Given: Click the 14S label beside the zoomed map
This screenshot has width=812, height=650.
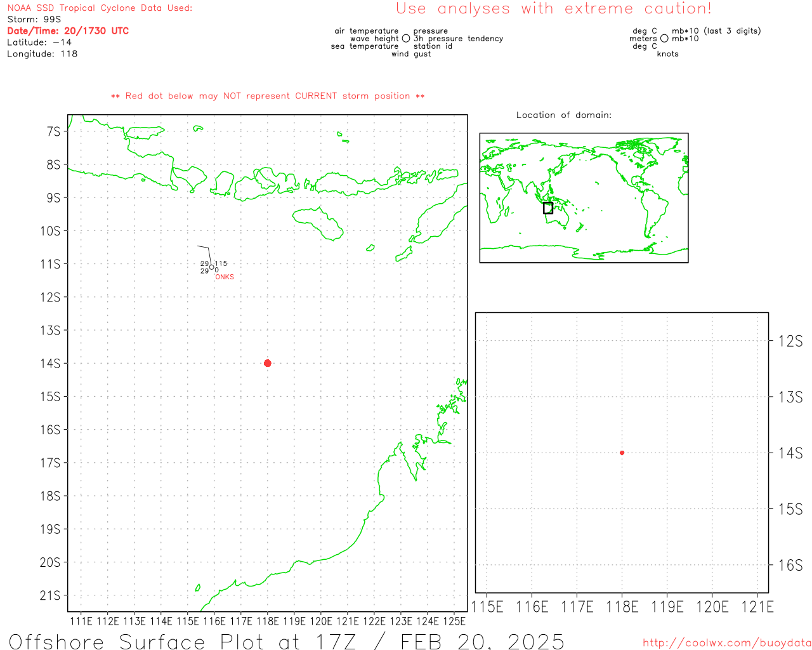Looking at the screenshot, I should click(790, 453).
